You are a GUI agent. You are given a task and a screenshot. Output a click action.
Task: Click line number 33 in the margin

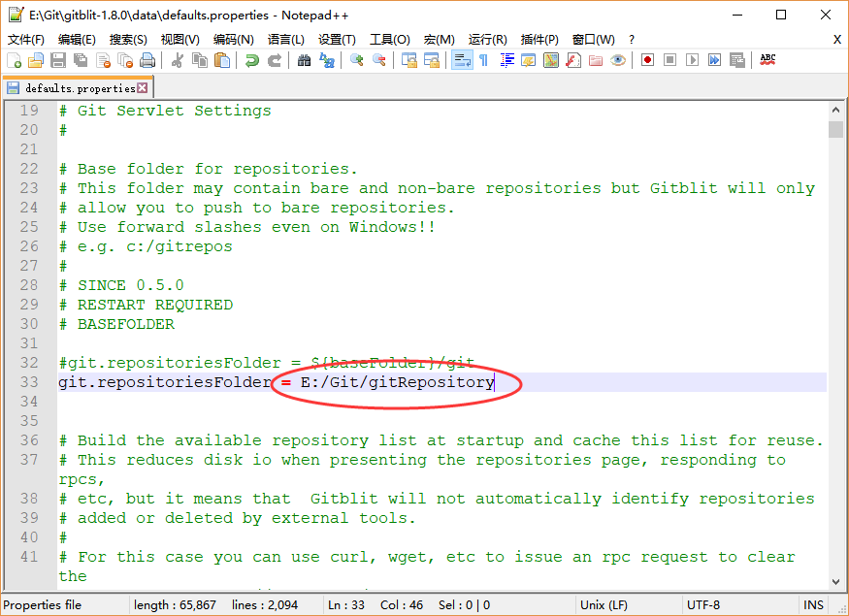(29, 382)
